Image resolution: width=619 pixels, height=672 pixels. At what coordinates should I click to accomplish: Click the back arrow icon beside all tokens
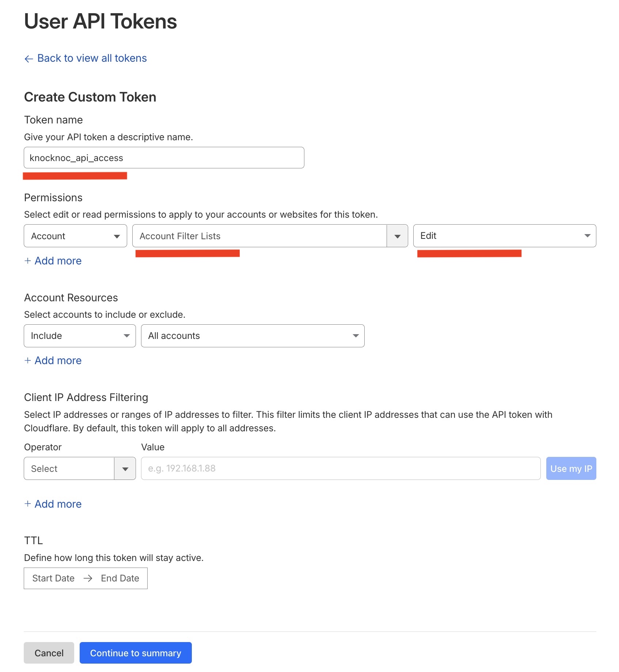[29, 59]
